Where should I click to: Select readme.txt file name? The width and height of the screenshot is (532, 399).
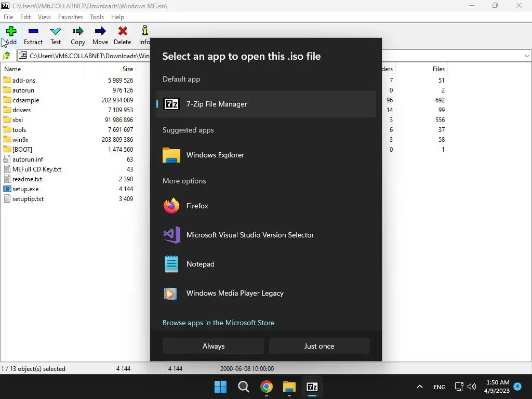tap(27, 179)
